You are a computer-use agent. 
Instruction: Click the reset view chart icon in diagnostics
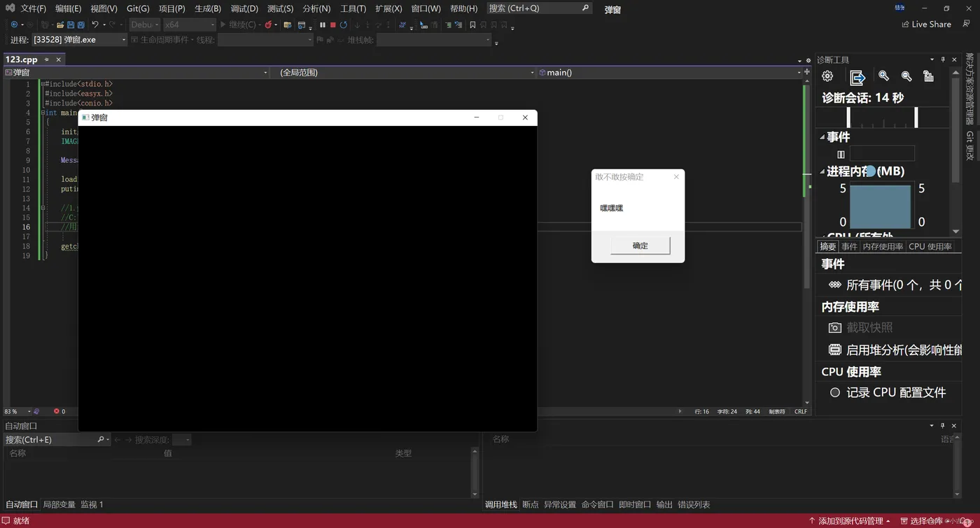pos(929,76)
